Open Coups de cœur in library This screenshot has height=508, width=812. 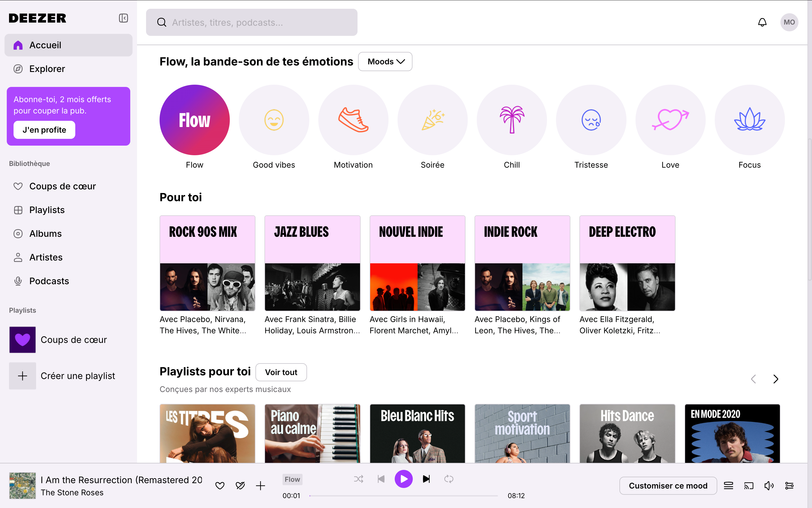coord(69,186)
